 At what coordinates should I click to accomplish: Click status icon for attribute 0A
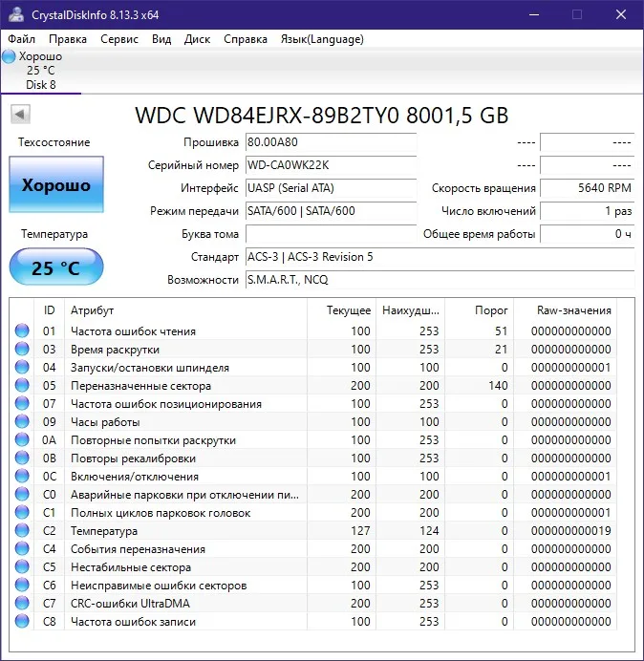[x=22, y=439]
